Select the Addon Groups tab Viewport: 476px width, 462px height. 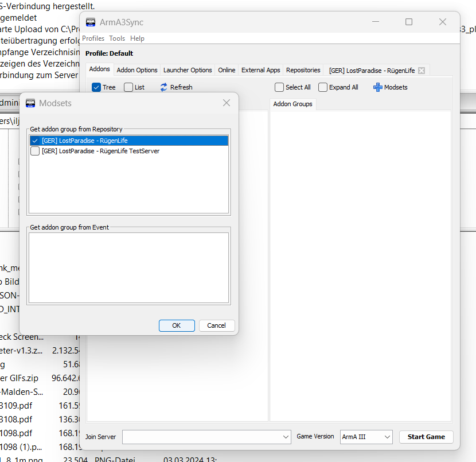(292, 104)
